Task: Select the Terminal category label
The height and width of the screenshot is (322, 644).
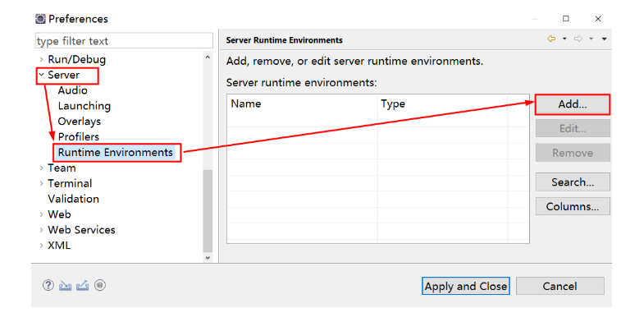Action: tap(70, 183)
